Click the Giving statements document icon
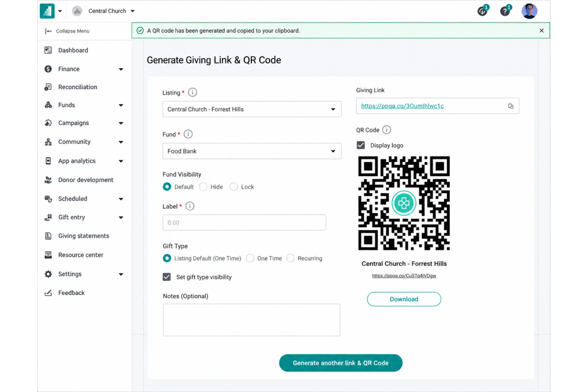Image resolution: width=588 pixels, height=392 pixels. (48, 236)
